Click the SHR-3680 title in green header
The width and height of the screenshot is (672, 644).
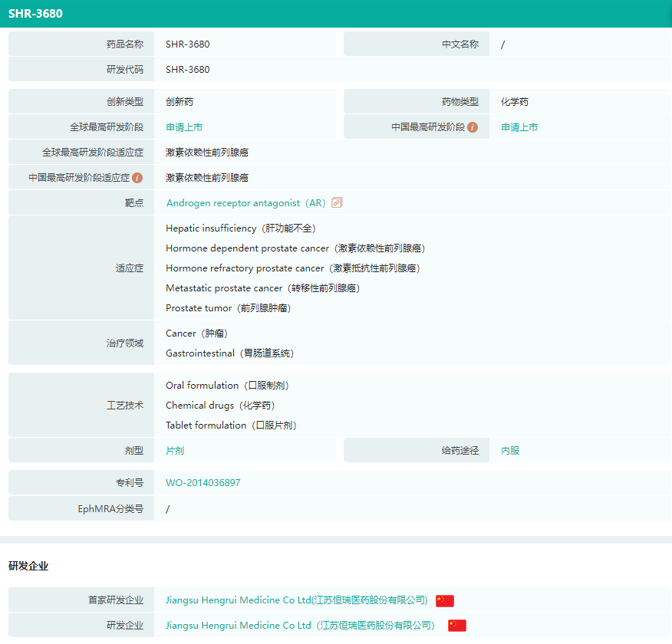[x=35, y=14]
